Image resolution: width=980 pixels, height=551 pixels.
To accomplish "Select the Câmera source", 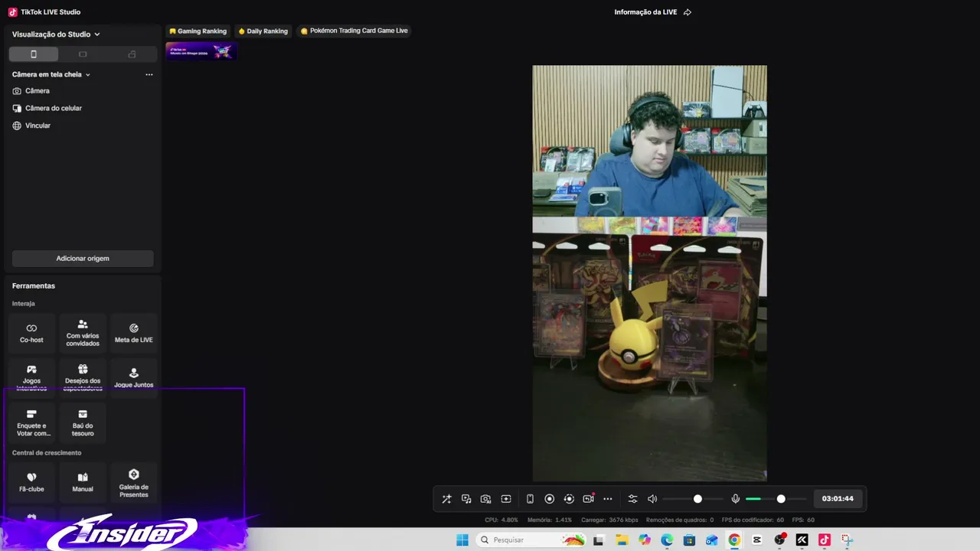I will [31, 91].
